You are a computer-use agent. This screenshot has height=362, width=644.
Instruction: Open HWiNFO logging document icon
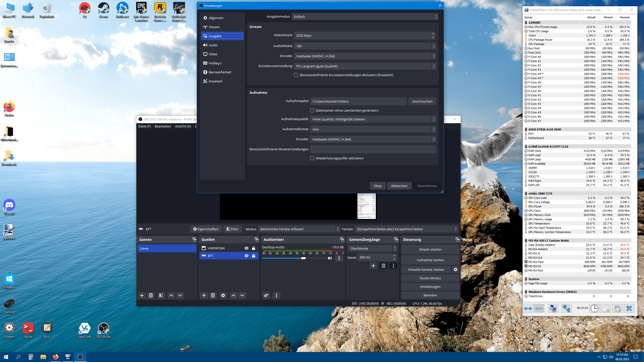pos(606,308)
